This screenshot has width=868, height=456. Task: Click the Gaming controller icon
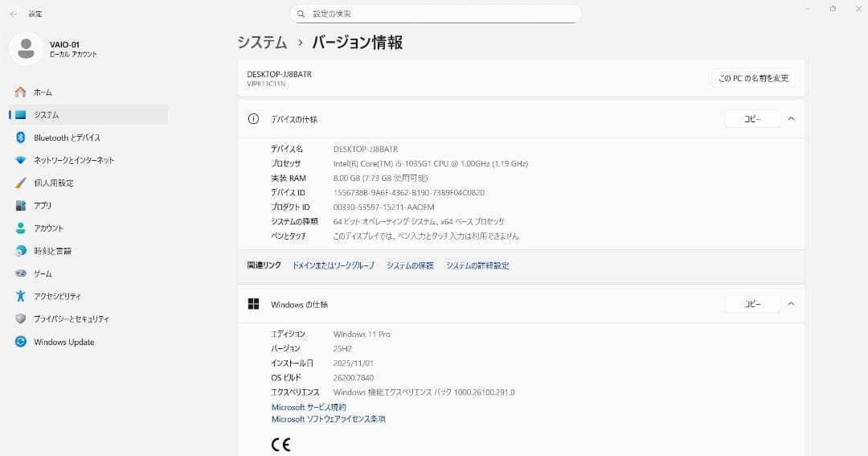[20, 273]
